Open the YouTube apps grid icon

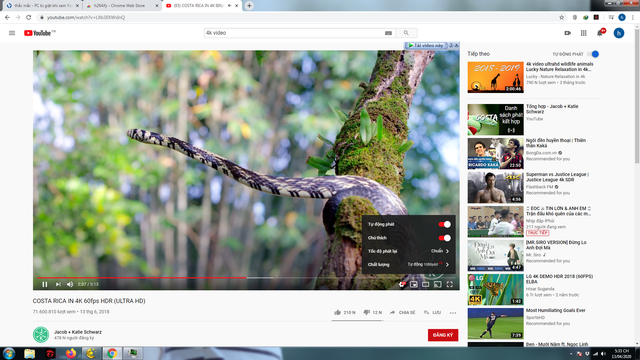584,33
